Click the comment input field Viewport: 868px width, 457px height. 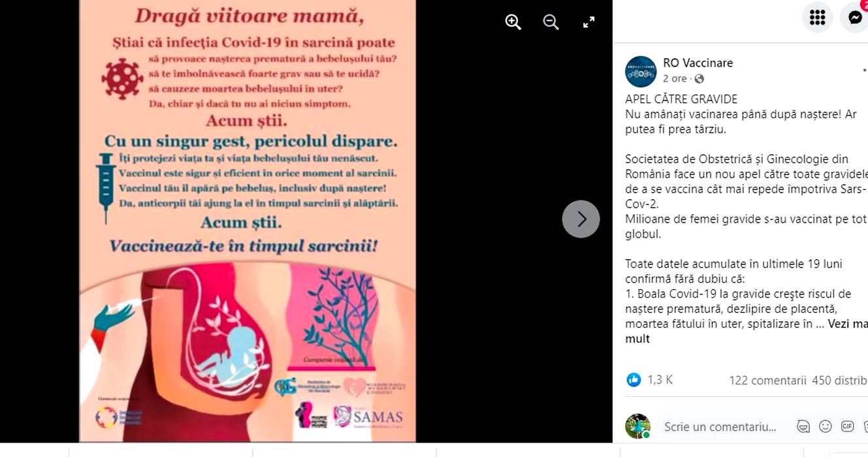pos(721,427)
